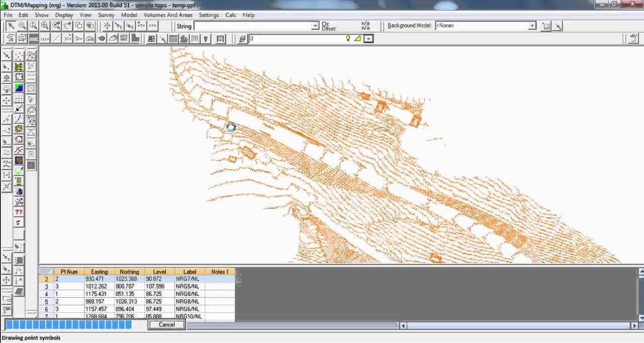The height and width of the screenshot is (343, 644).
Task: Click the icon right of Background Model dropdown
Action: (546, 26)
